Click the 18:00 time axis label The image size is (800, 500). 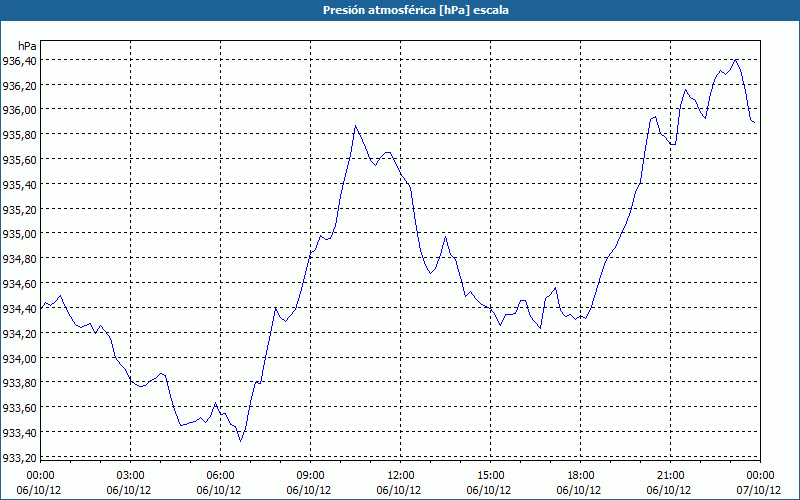point(581,476)
